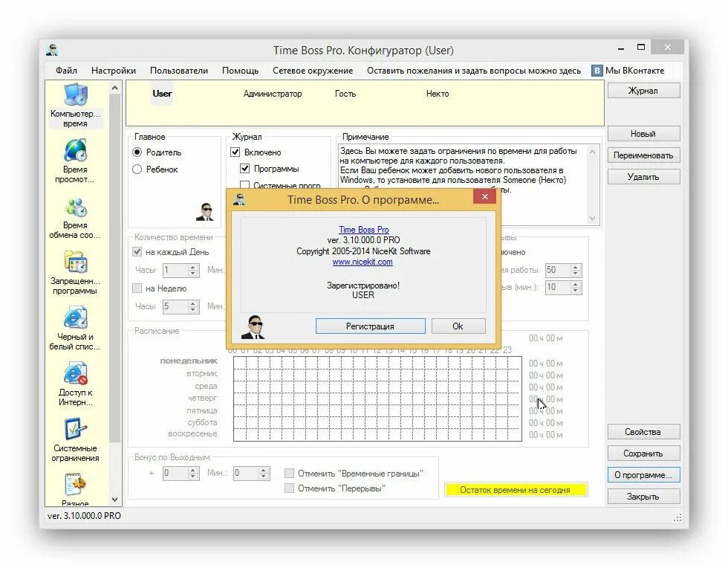Toggle the на Неделю checkbox
The height and width of the screenshot is (568, 728).
click(137, 288)
